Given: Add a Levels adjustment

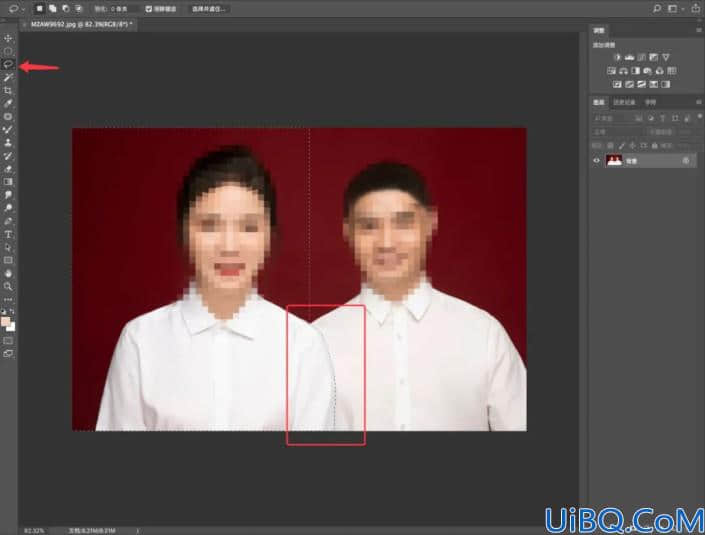Looking at the screenshot, I should [x=629, y=57].
